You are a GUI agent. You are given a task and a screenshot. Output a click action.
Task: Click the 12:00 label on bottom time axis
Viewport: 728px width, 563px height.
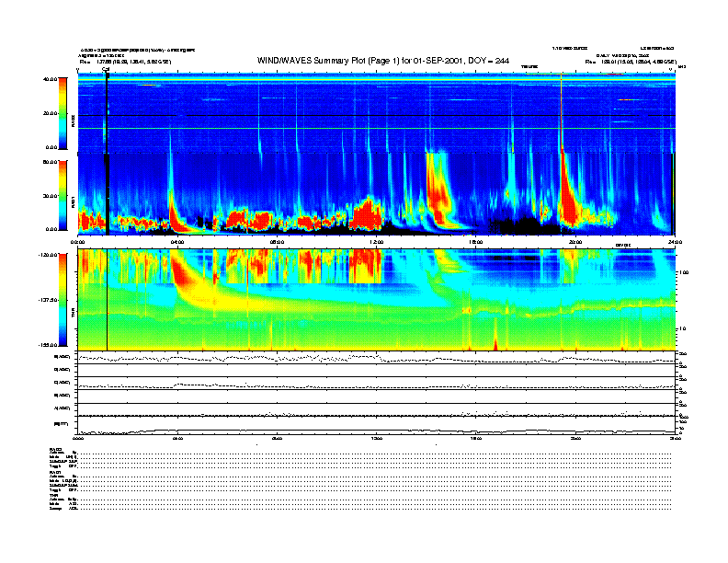[x=377, y=438]
